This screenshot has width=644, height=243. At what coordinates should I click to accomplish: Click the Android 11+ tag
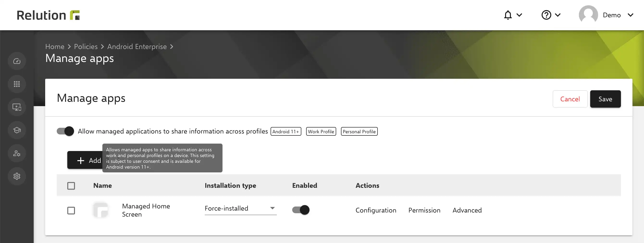tap(286, 131)
